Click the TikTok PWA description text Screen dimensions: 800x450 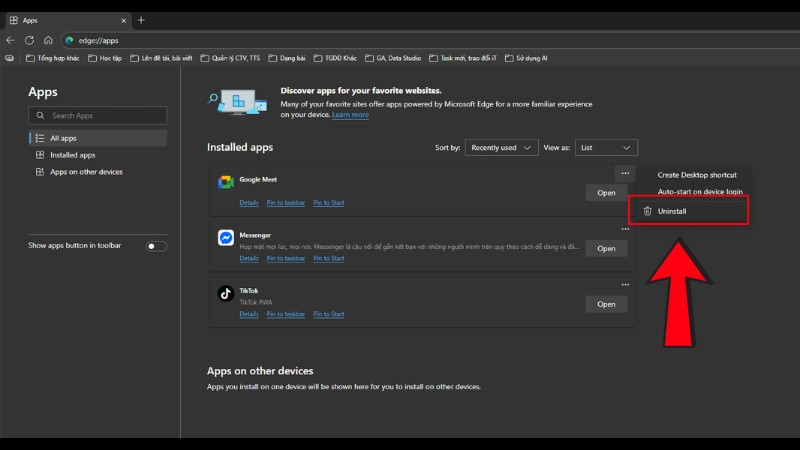256,303
